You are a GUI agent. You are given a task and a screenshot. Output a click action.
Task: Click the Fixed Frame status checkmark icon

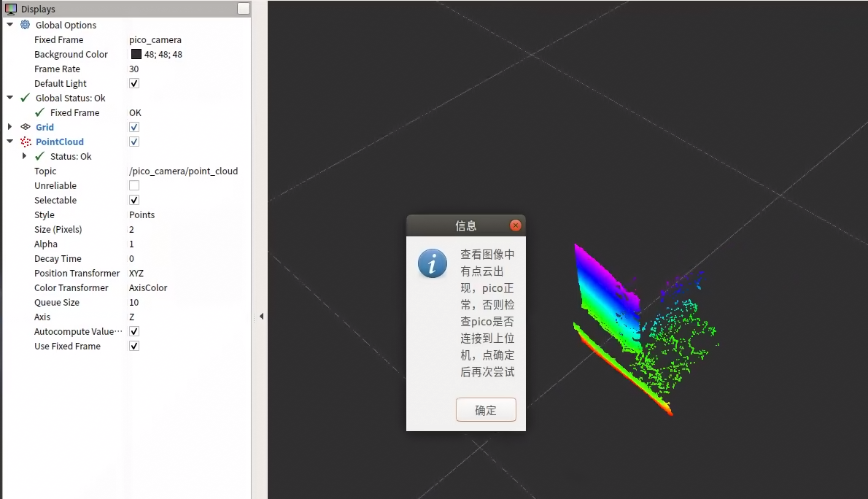click(x=40, y=112)
